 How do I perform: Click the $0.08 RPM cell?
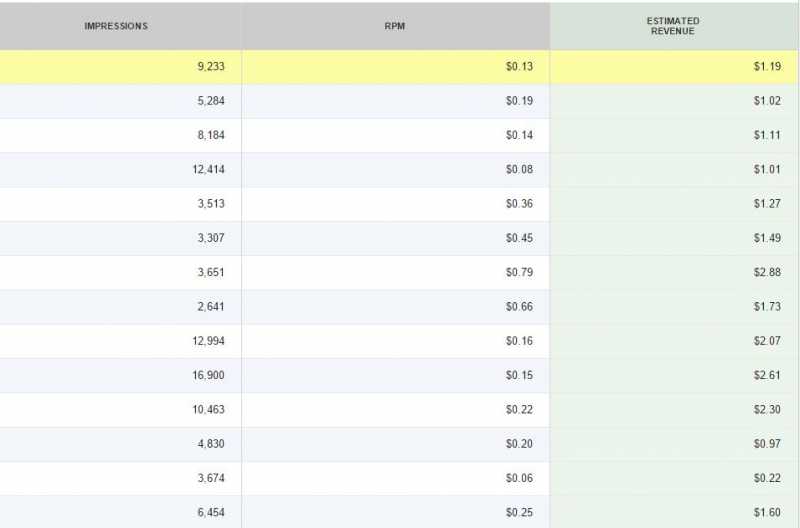519,170
